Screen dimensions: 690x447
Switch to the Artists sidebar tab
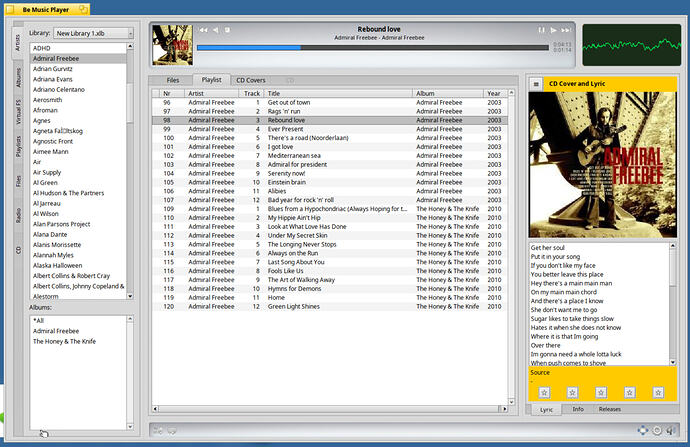[x=18, y=43]
